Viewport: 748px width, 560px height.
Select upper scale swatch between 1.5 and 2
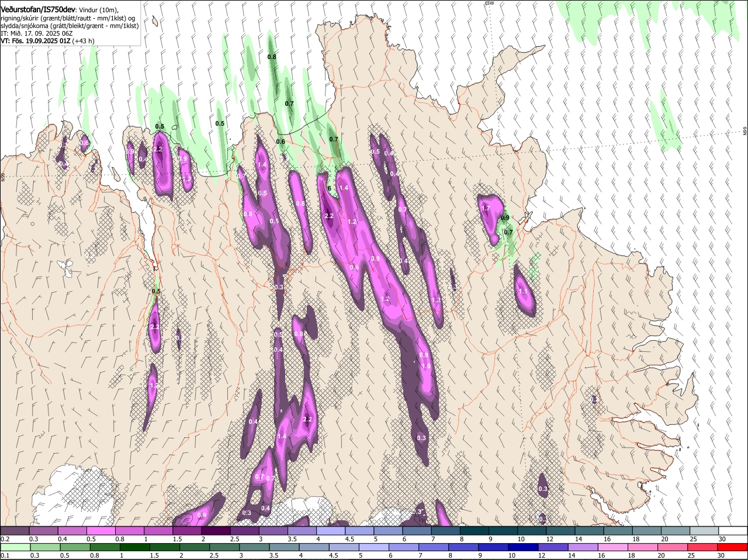click(x=187, y=531)
